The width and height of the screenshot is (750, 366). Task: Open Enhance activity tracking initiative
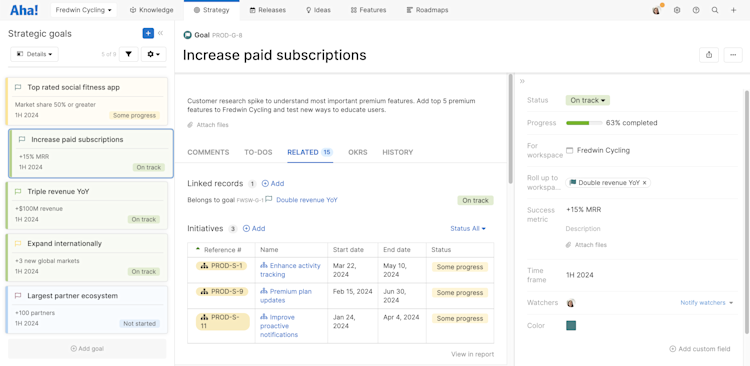coord(291,270)
